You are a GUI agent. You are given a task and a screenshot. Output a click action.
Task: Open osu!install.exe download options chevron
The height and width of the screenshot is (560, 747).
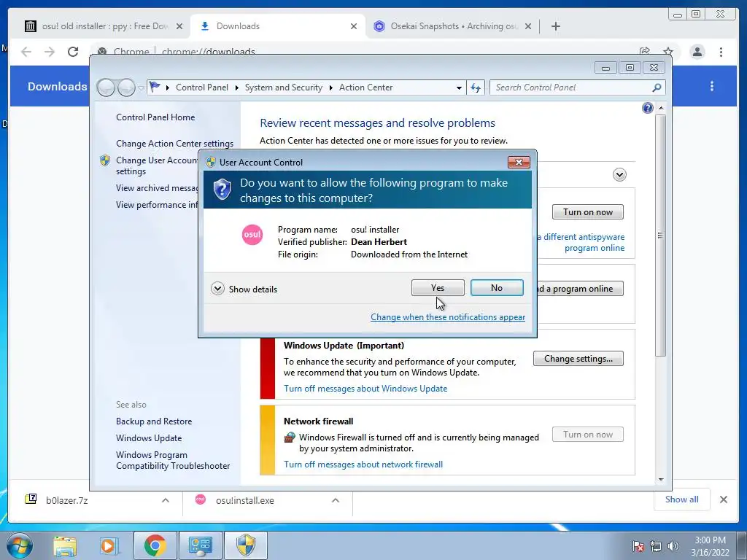(x=336, y=500)
